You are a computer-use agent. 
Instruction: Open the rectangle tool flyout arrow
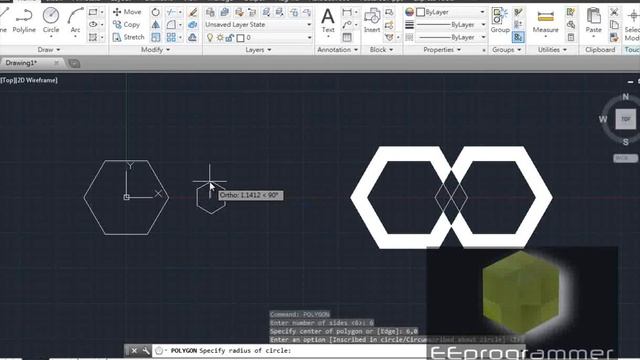tap(102, 12)
